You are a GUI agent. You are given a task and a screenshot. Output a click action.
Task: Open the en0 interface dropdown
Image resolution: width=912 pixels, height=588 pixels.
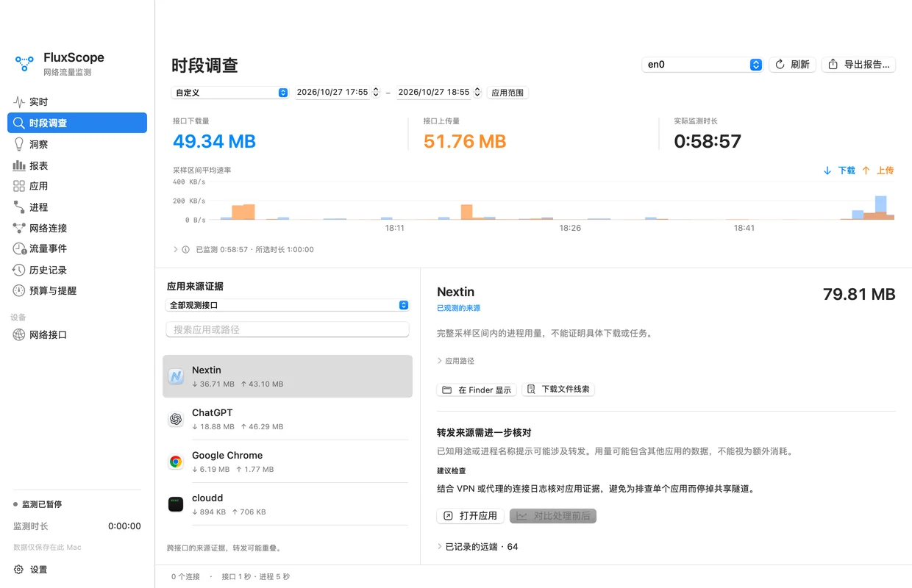pos(702,65)
